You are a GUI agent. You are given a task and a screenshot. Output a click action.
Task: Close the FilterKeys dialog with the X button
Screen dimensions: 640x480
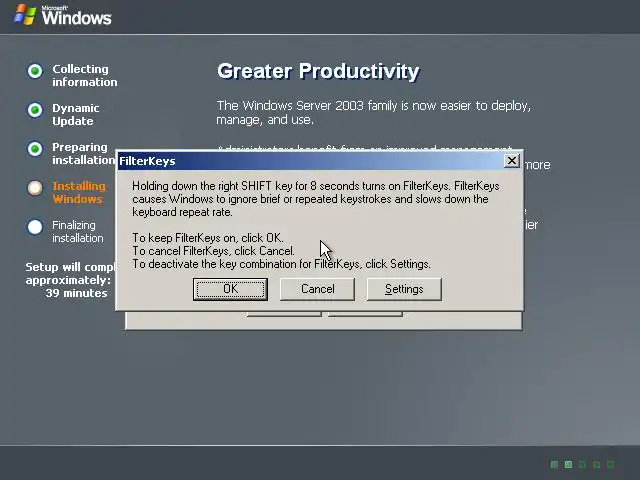[x=511, y=161]
